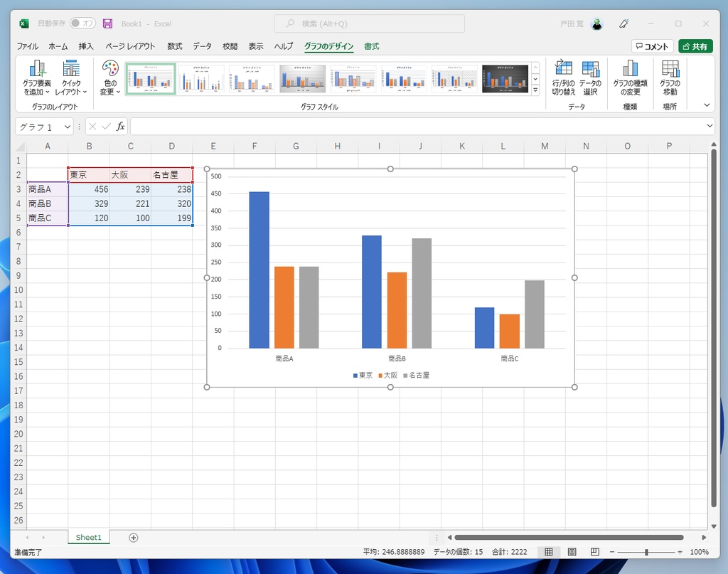Select cell B3 containing 456
The width and height of the screenshot is (728, 574).
89,189
